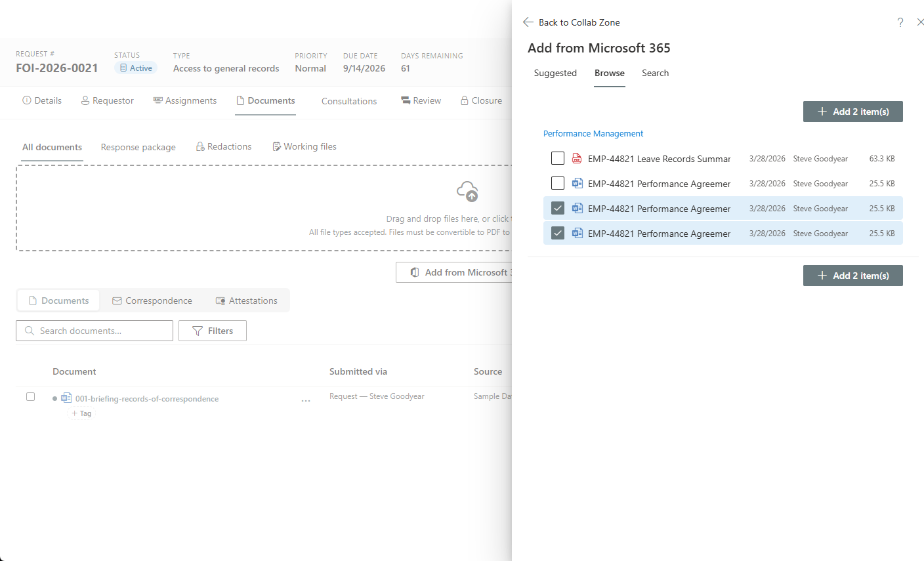Select the 001-briefing-records-of-correspondence row checkbox

(x=30, y=396)
